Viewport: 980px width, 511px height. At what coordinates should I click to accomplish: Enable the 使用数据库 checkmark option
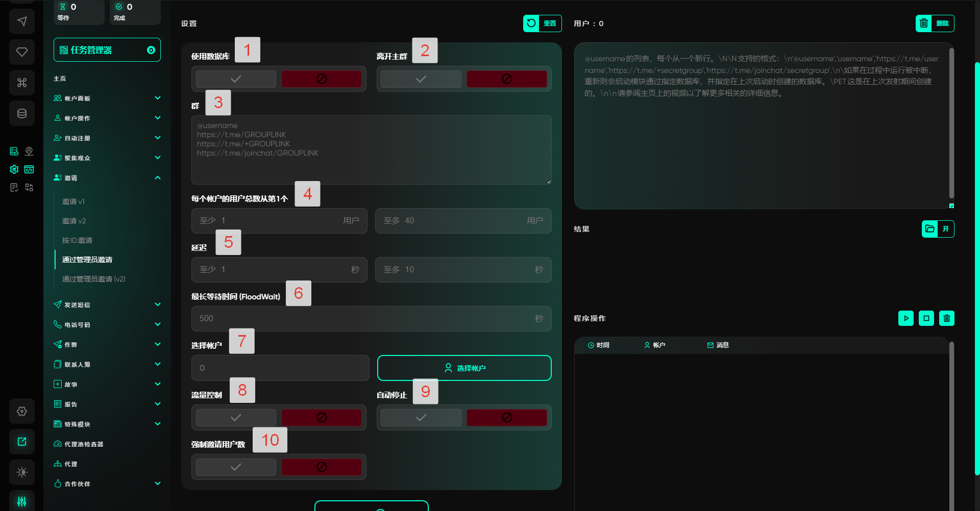click(236, 79)
